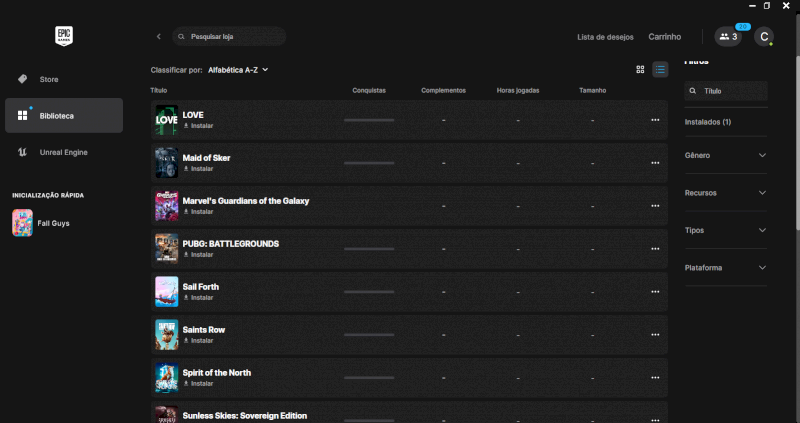Open Lista de desejos
Image resolution: width=800 pixels, height=423 pixels.
click(605, 37)
